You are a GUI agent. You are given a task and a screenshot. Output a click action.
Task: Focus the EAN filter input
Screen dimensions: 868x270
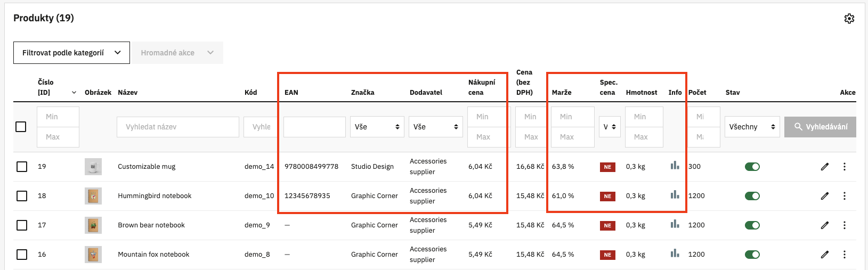pos(314,127)
